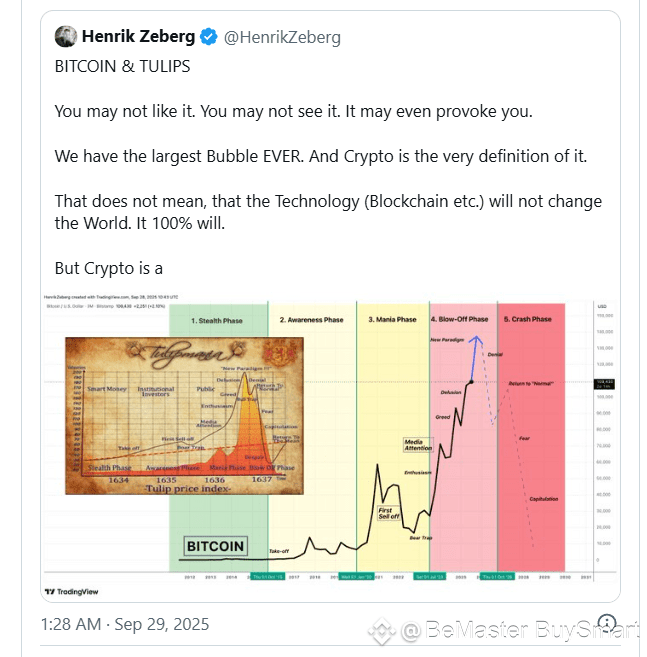The image size is (647, 657).
Task: Click the TradingView logo under the chart
Action: (72, 592)
